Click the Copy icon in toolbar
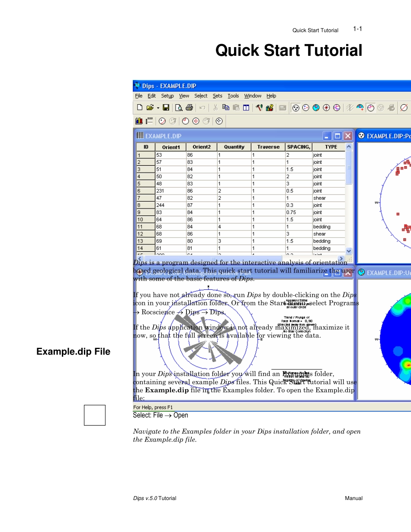Screen dimensions: 411x532 [225, 108]
